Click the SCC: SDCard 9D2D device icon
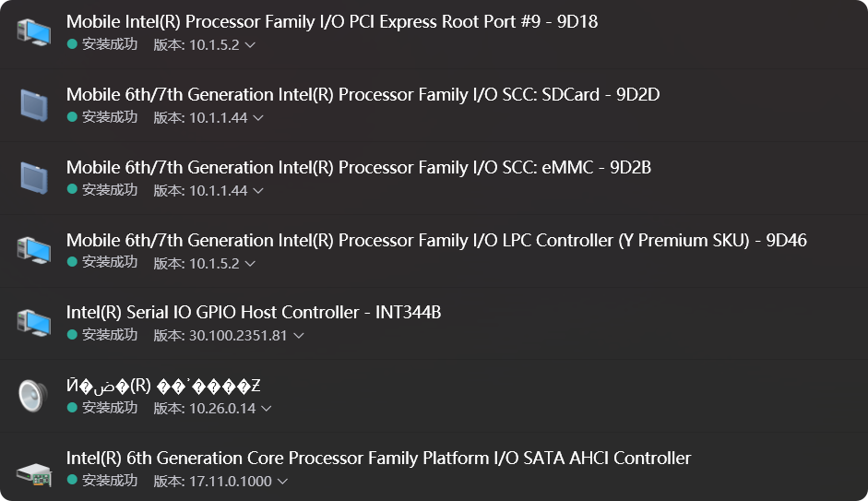Image resolution: width=868 pixels, height=501 pixels. click(34, 103)
